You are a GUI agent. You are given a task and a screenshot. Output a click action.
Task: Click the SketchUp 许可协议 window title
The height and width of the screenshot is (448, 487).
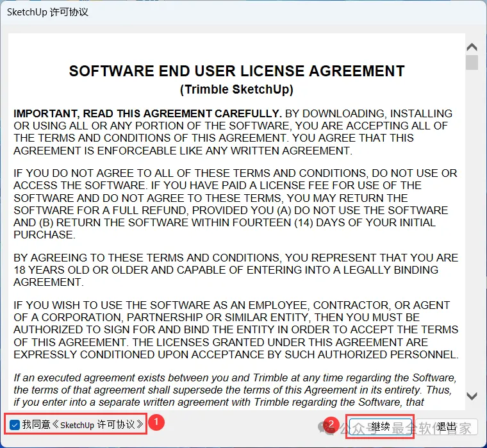(x=47, y=12)
